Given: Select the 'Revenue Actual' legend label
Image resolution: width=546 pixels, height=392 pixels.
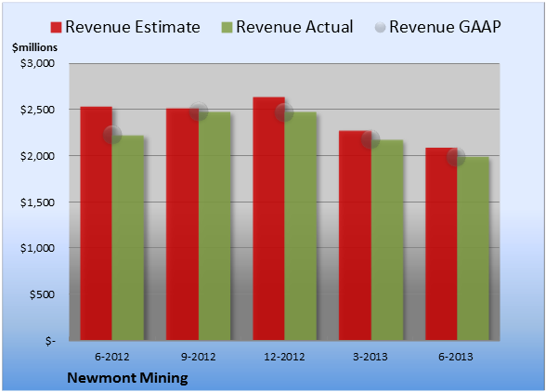Looking at the screenshot, I should pos(294,27).
